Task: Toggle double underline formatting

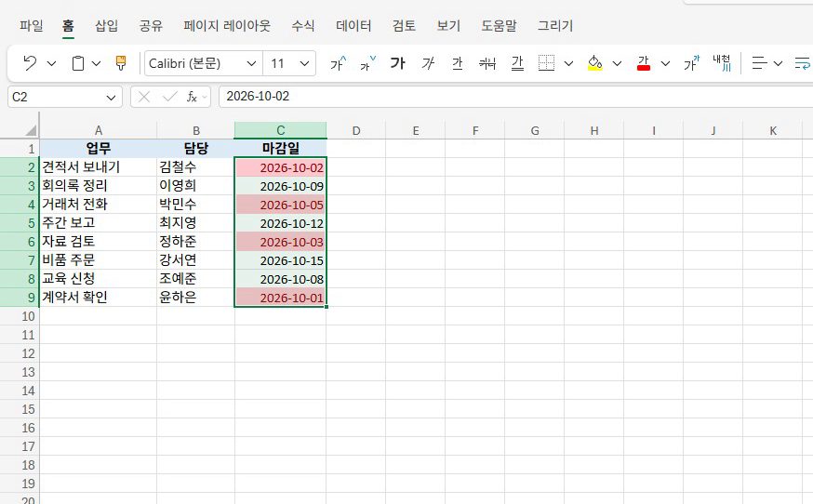Action: point(517,63)
